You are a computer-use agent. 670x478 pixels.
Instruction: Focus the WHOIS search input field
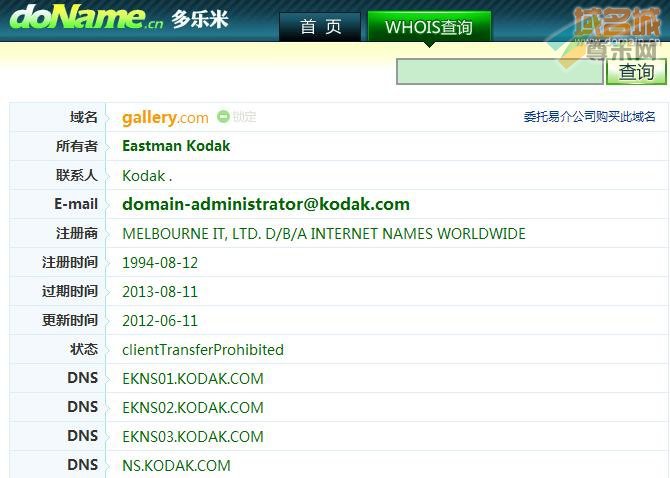(x=500, y=71)
